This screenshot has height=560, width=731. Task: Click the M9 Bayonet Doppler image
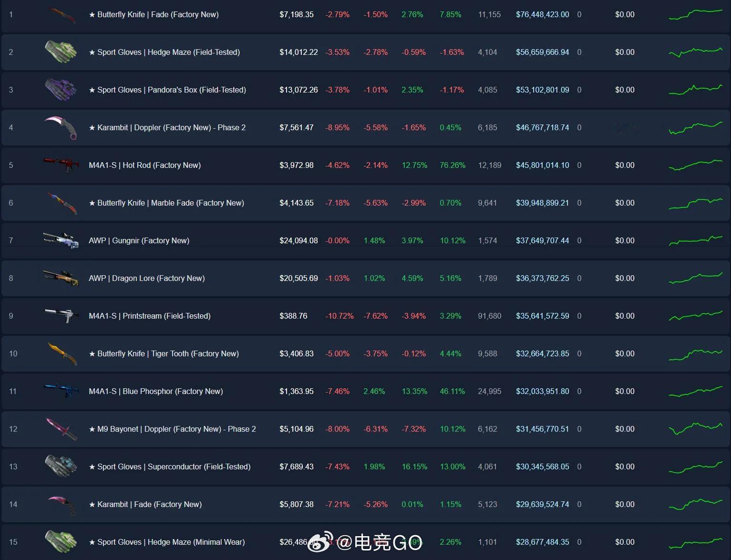click(61, 429)
